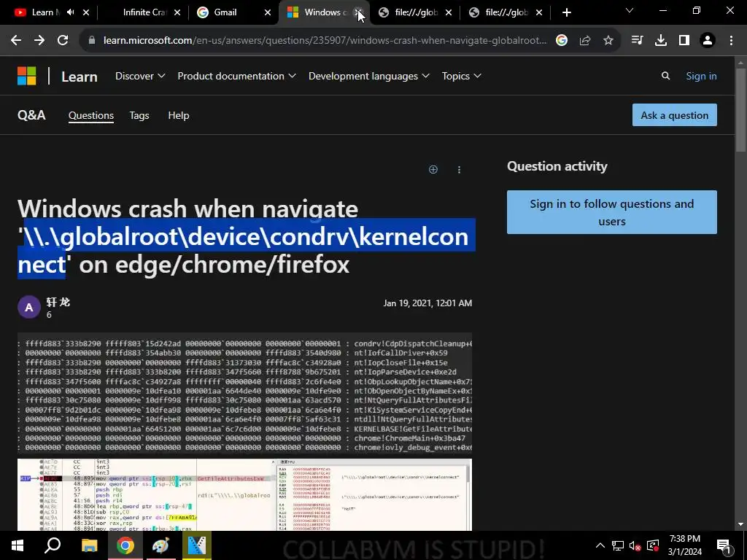The image size is (747, 560).
Task: Expand the Topics dropdown
Action: (461, 76)
